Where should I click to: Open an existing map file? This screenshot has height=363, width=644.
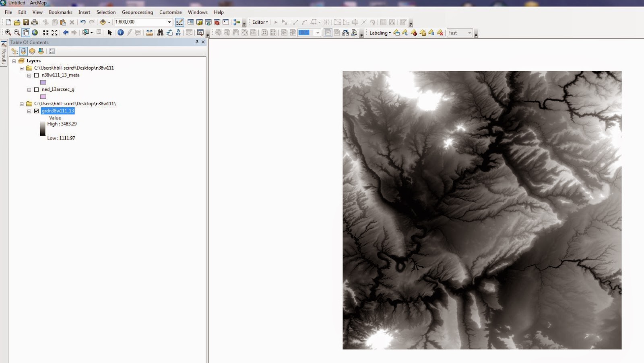click(x=17, y=22)
